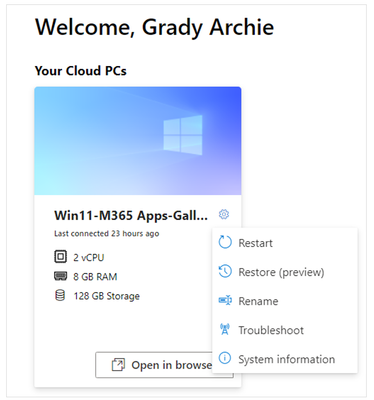Screen dimensions: 374x400
Task: Choose the Restore (preview) menu entry
Action: click(x=281, y=272)
